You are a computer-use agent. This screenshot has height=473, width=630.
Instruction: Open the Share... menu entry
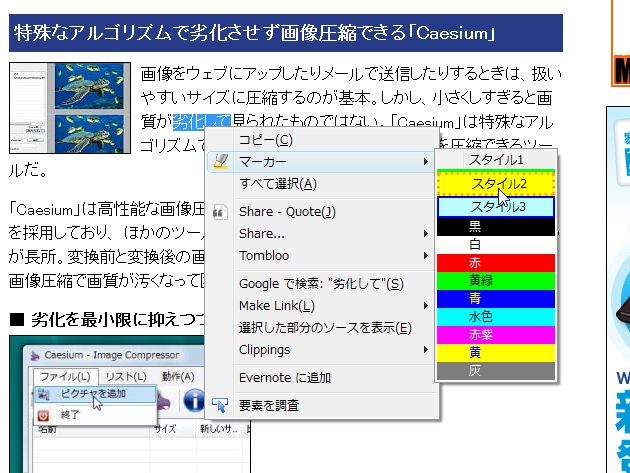coord(321,233)
